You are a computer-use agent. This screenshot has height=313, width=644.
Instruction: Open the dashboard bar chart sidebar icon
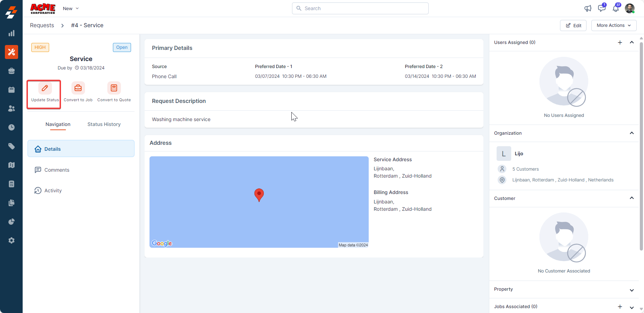pos(11,33)
